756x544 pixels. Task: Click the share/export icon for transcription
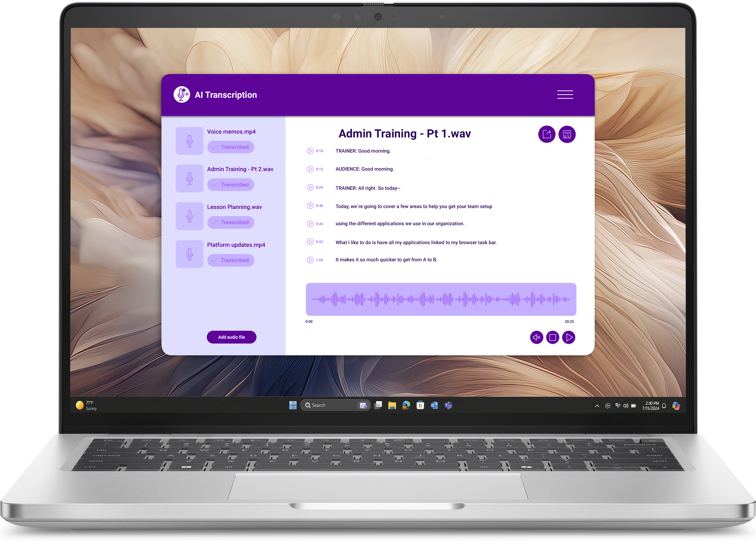click(x=547, y=134)
